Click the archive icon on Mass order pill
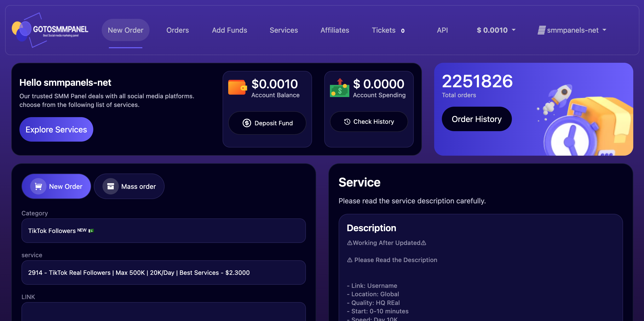Screen dimensions: 644x321 coord(110,186)
